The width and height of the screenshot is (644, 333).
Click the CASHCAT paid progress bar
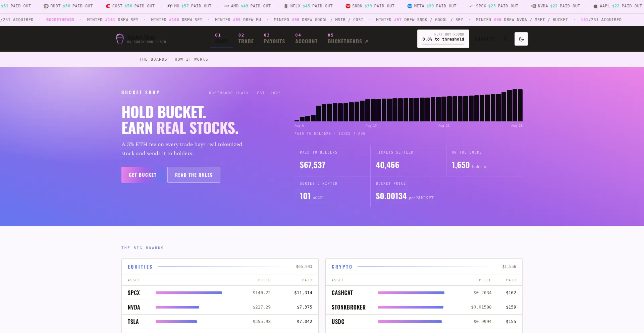point(411,293)
